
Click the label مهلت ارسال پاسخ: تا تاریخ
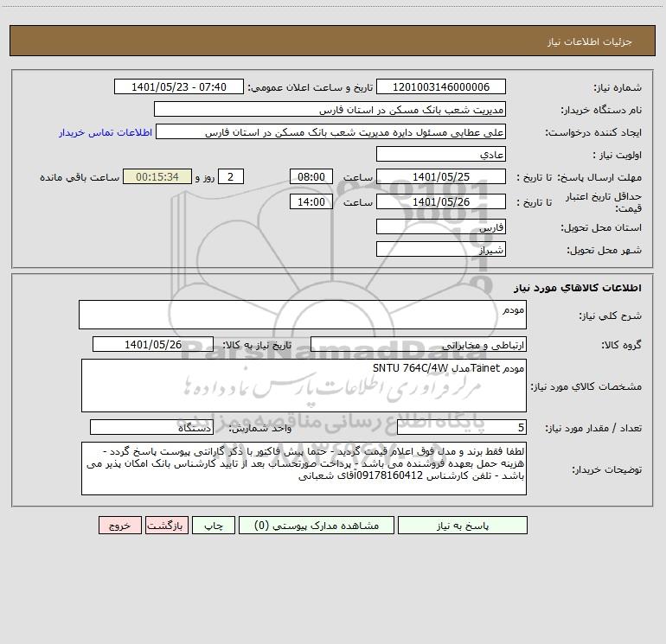click(580, 177)
